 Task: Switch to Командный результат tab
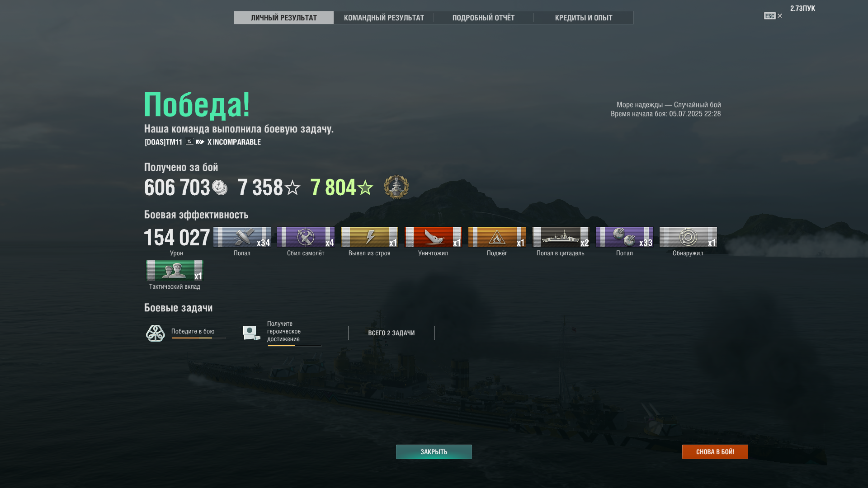384,18
